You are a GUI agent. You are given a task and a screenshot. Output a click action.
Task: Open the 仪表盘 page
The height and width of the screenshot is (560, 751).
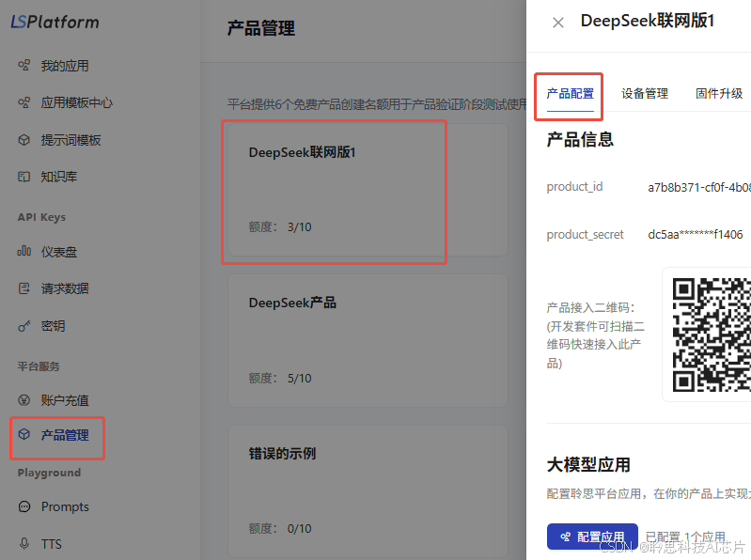pos(59,251)
